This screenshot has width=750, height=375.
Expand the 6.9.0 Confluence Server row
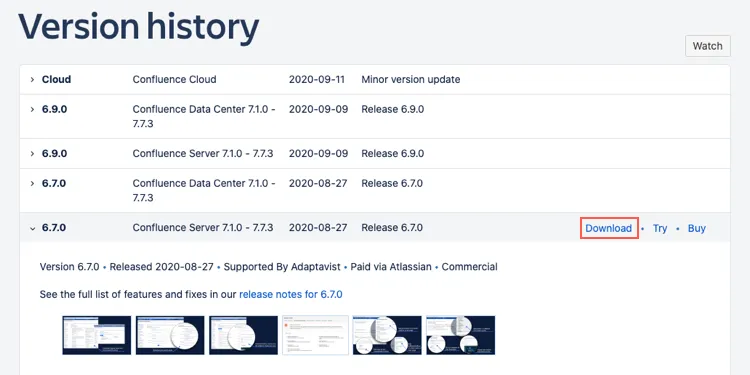pyautogui.click(x=33, y=154)
